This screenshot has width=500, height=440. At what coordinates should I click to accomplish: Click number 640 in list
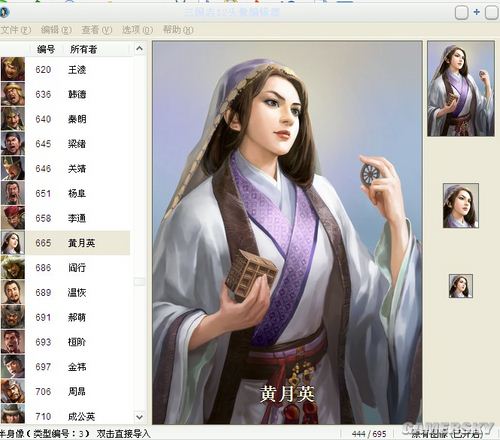pos(43,119)
